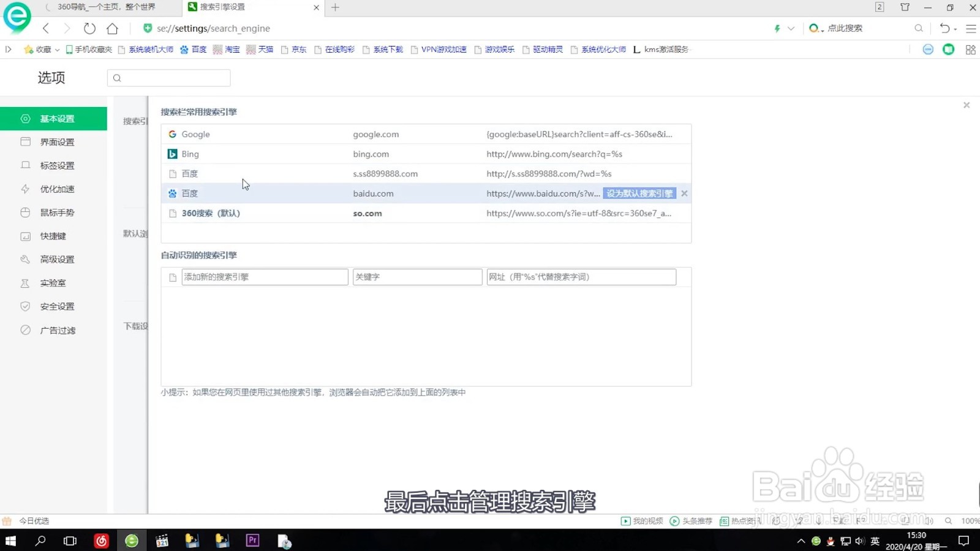980x551 pixels.
Task: Switch to the 360导航 tab
Action: click(106, 7)
